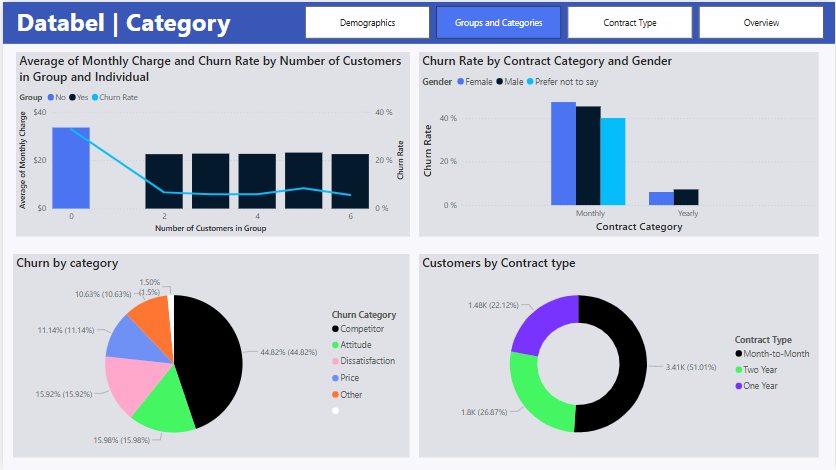
Task: Go to the Overview tab
Action: pyautogui.click(x=761, y=22)
